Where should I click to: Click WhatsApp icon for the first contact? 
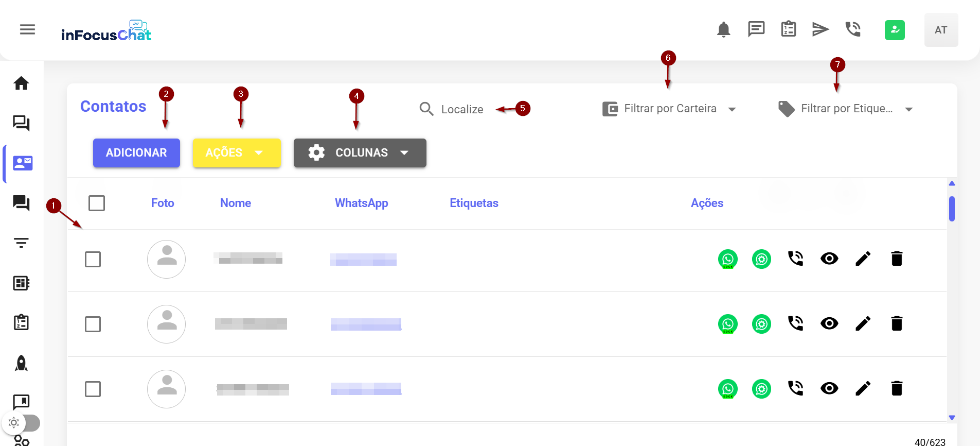pyautogui.click(x=727, y=259)
